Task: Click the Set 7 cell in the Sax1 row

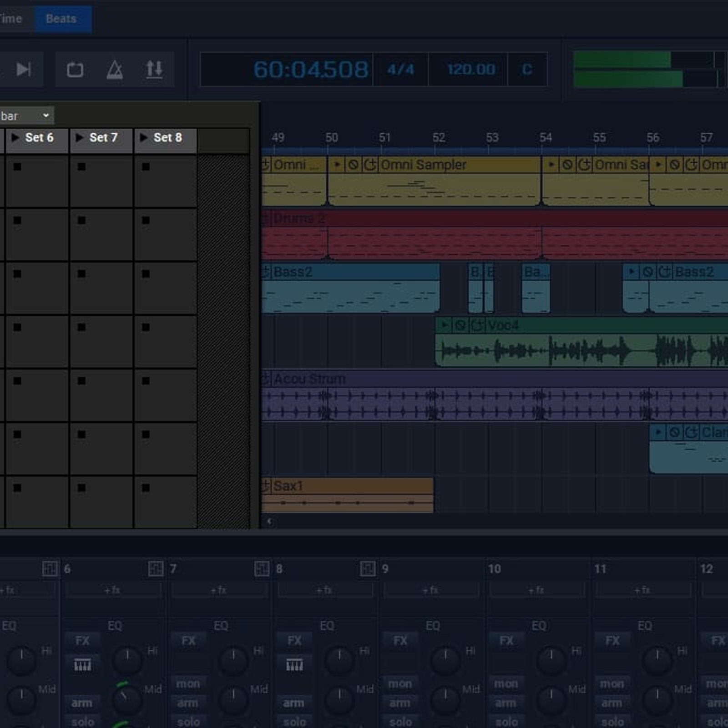Action: pyautogui.click(x=101, y=502)
